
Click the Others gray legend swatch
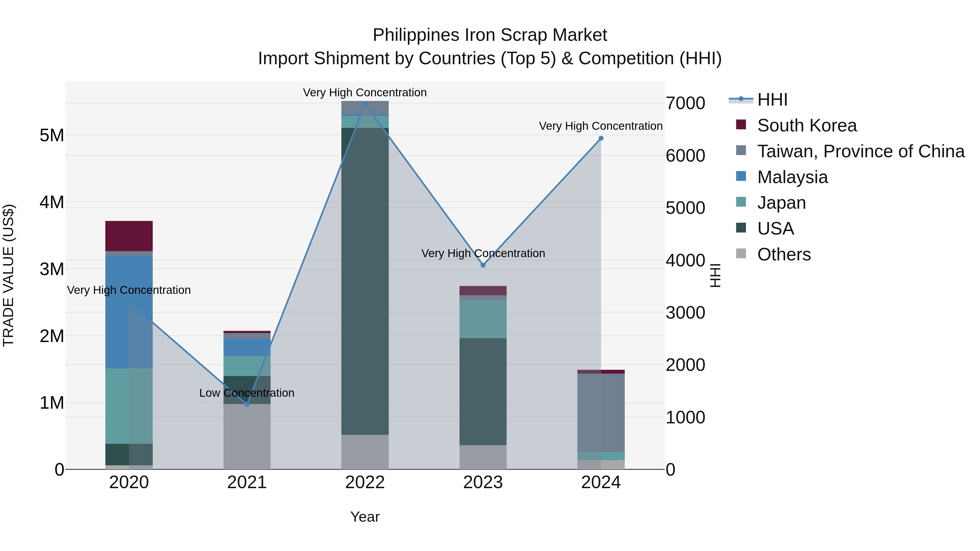tap(741, 253)
